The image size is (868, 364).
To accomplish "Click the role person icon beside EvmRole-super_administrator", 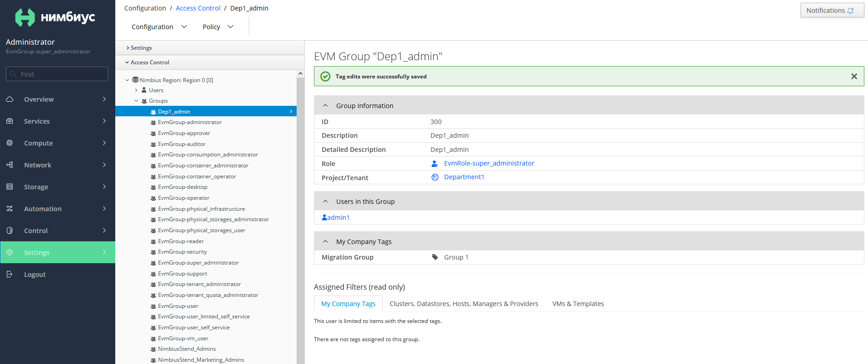I will [x=435, y=163].
